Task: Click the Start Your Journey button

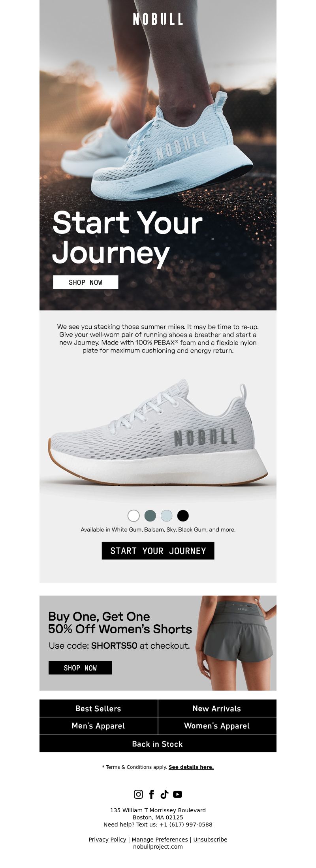Action: tap(158, 551)
